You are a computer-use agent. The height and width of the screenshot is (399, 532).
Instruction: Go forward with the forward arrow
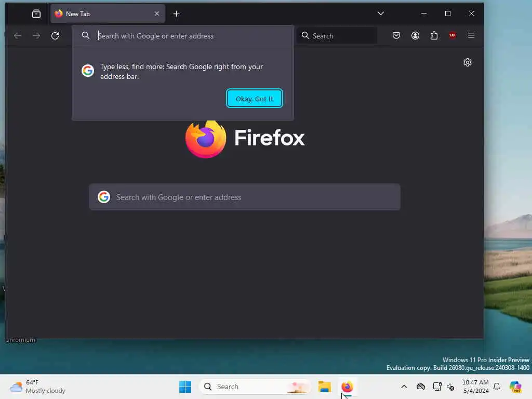[36, 35]
